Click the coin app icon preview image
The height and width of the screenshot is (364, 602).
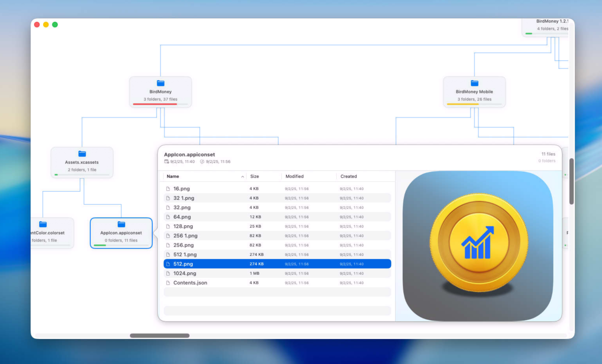point(479,246)
